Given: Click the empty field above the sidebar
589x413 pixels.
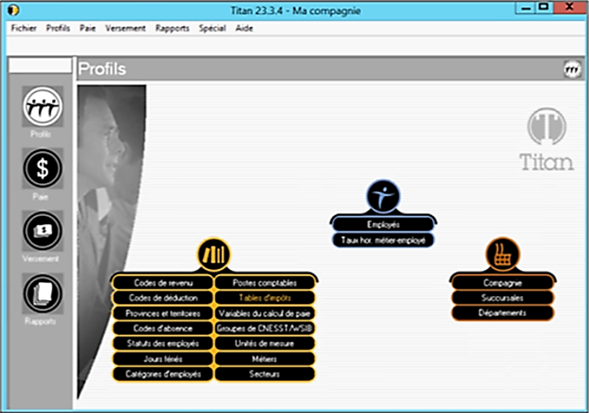Looking at the screenshot, I should (40, 66).
